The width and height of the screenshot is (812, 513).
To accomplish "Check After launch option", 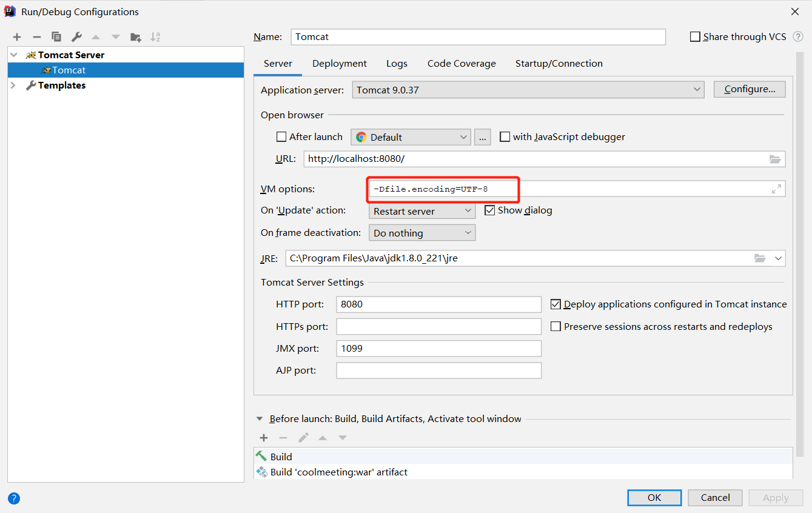I will 281,137.
